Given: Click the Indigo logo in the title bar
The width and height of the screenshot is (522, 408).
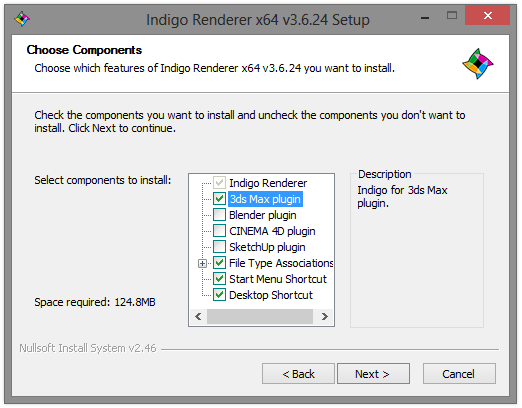Looking at the screenshot, I should click(x=22, y=19).
